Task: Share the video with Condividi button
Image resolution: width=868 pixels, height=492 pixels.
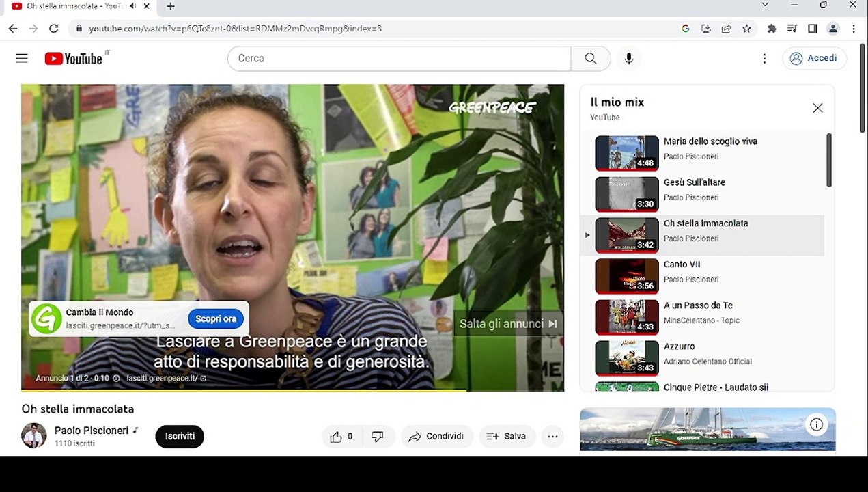Action: (436, 437)
